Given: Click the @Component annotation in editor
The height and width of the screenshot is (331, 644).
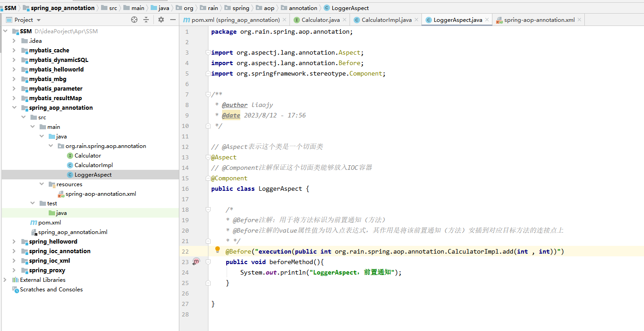Looking at the screenshot, I should click(x=229, y=178).
